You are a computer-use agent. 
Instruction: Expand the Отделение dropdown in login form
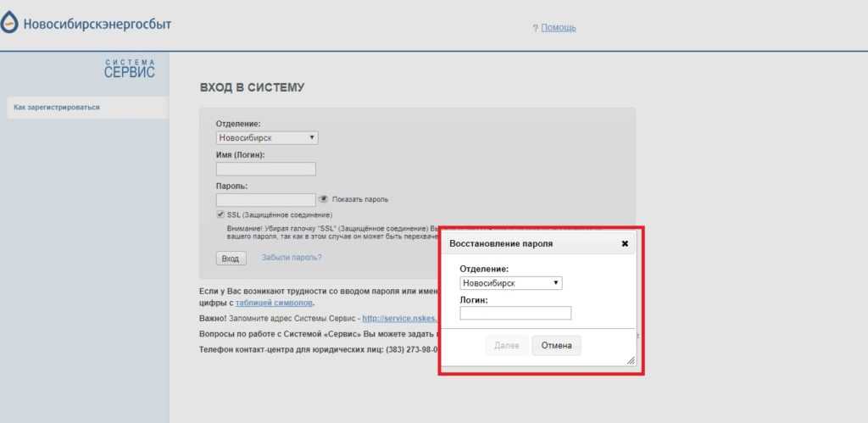(x=267, y=137)
